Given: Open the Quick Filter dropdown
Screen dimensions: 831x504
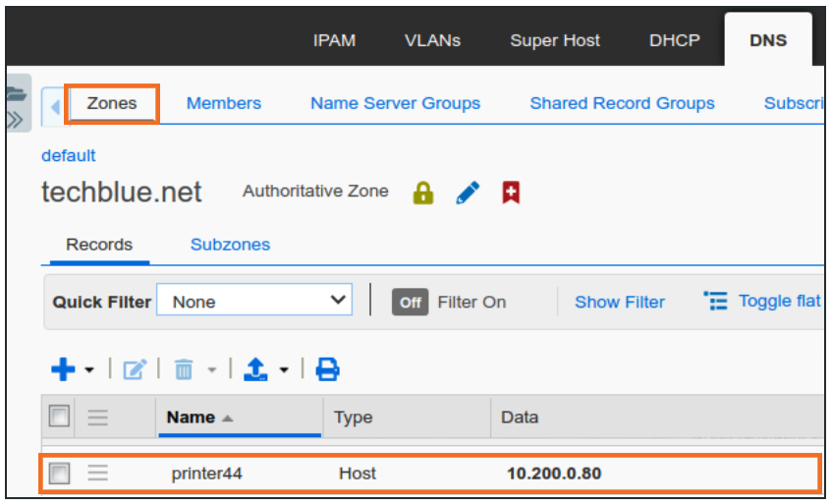Looking at the screenshot, I should point(254,302).
